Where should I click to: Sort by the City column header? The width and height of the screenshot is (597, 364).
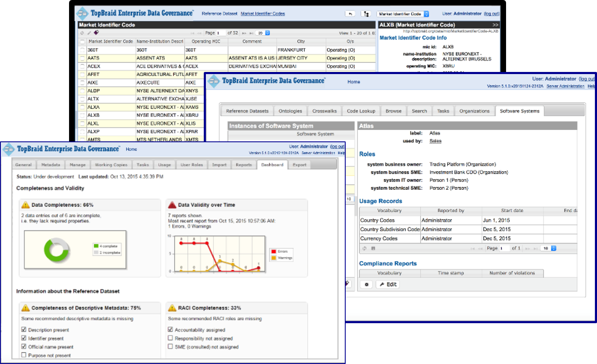pyautogui.click(x=301, y=42)
